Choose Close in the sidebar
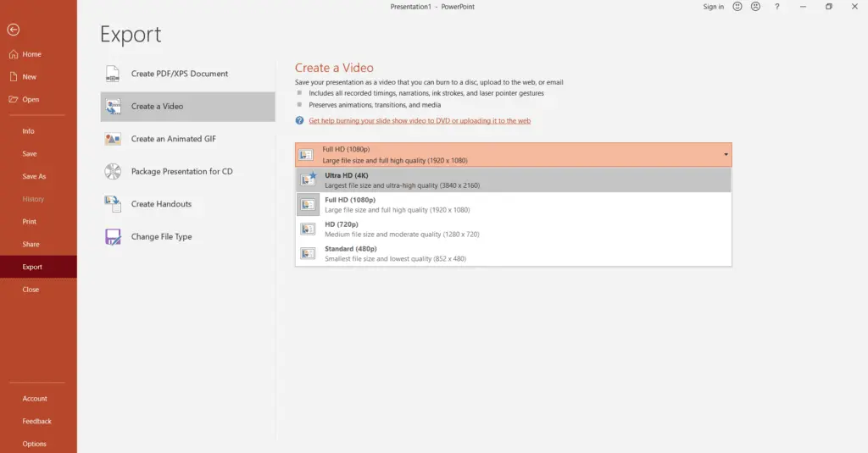 click(x=31, y=290)
